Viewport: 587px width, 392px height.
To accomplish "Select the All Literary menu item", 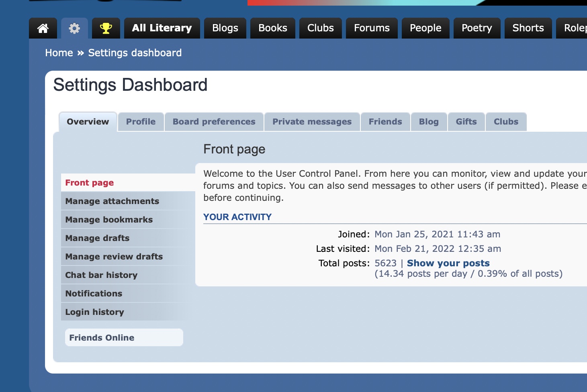I will click(x=162, y=28).
